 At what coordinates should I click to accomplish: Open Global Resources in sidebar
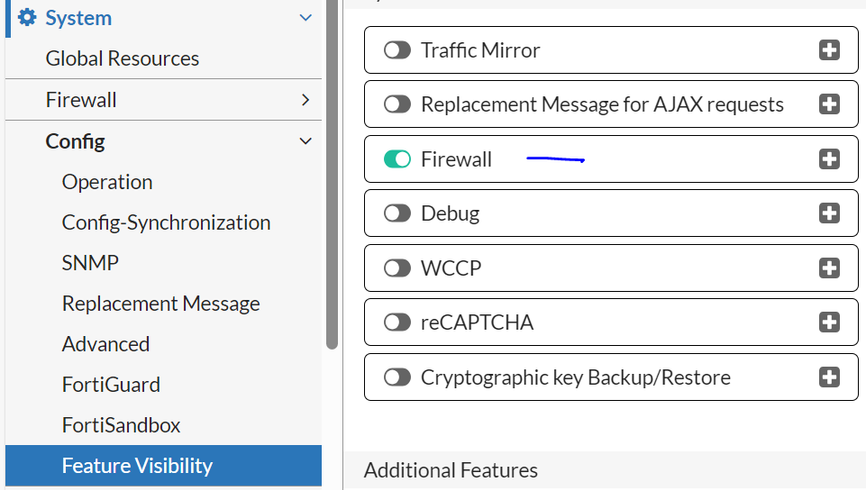(122, 59)
